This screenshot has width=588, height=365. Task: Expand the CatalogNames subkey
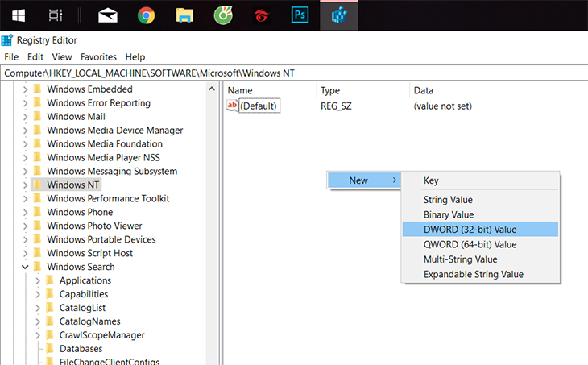point(38,321)
